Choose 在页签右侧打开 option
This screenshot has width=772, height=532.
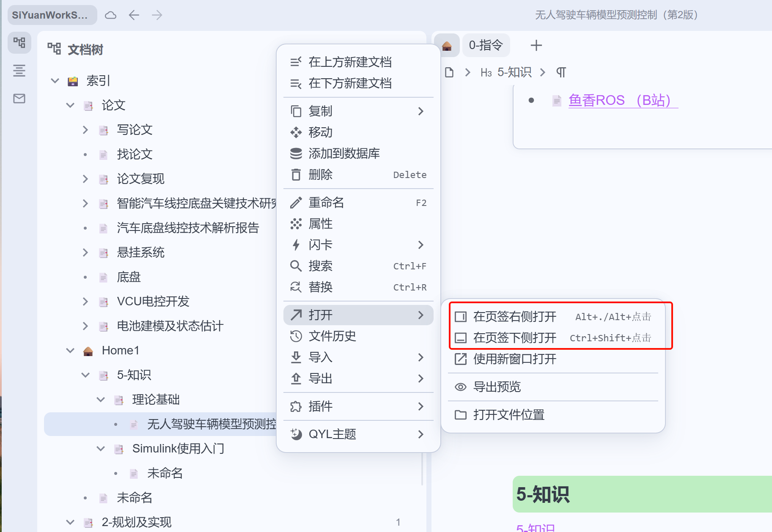pyautogui.click(x=553, y=317)
